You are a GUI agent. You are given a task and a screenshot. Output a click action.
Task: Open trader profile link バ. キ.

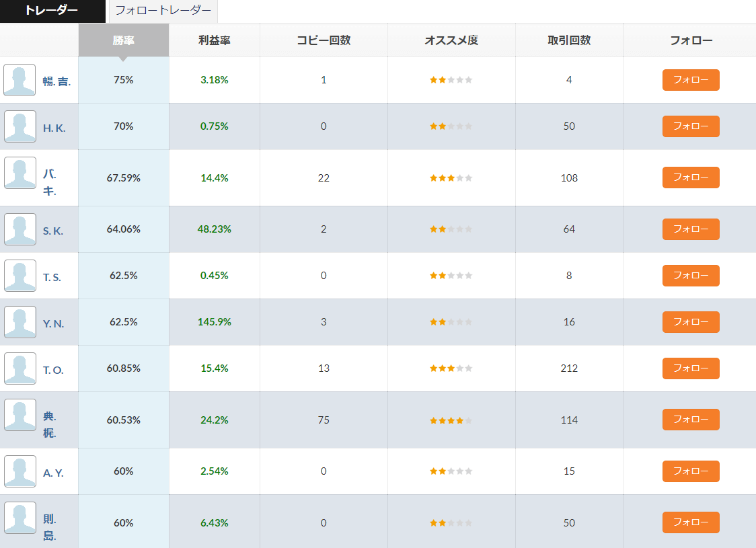(x=50, y=182)
